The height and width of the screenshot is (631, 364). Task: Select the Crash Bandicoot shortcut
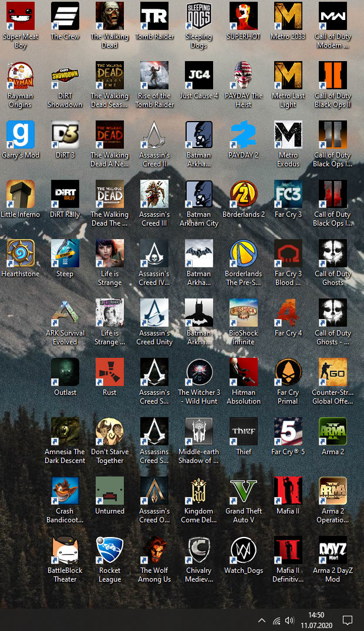pyautogui.click(x=65, y=491)
